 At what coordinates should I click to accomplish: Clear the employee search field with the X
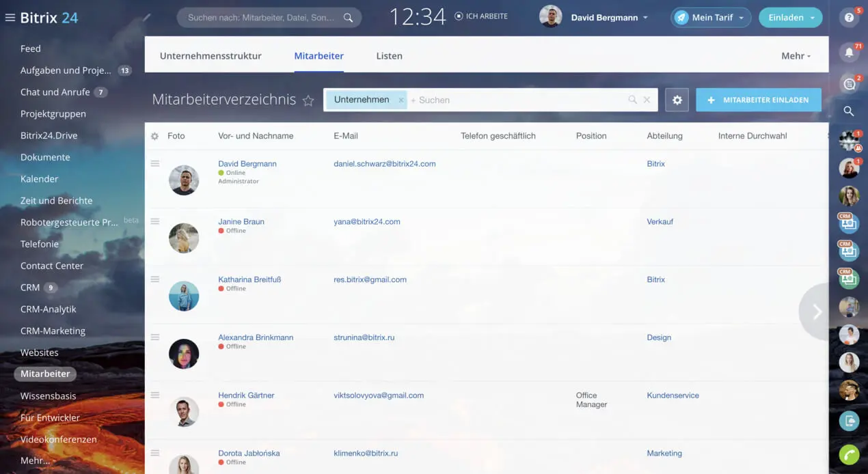tap(647, 100)
